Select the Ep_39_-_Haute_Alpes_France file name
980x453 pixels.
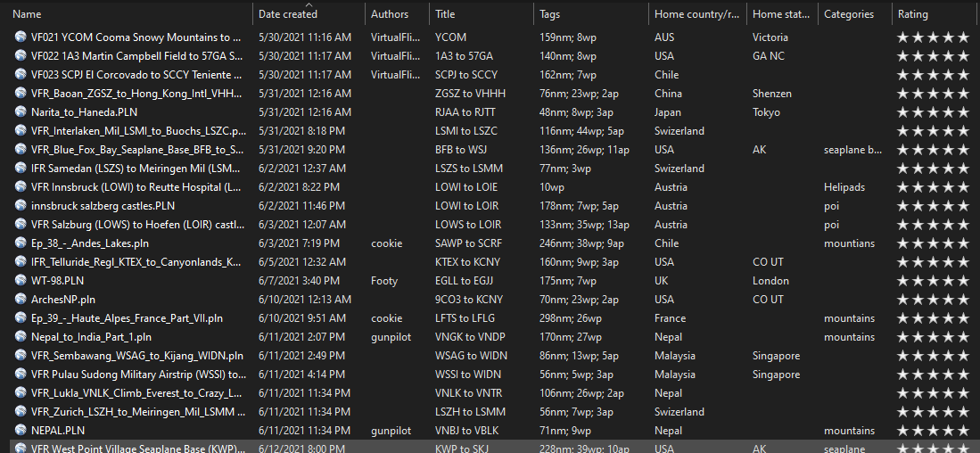click(x=127, y=318)
